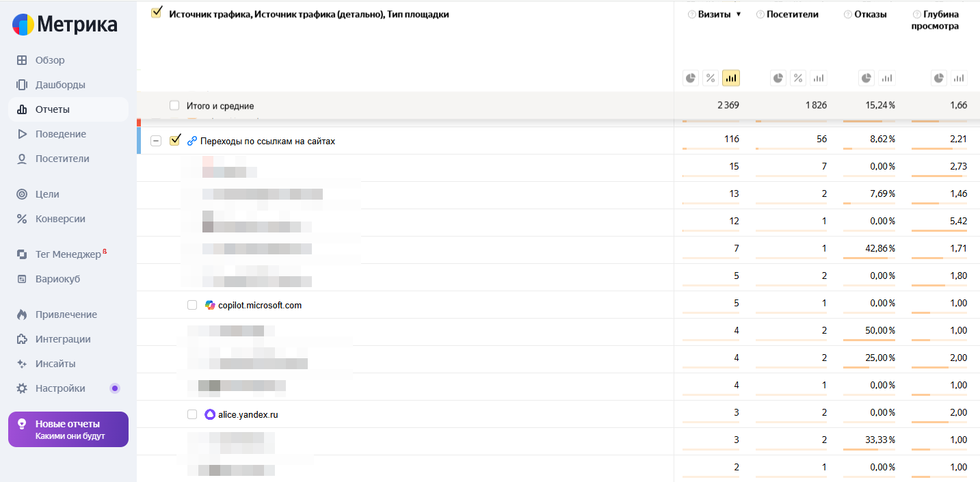Toggle bar chart icon under Визиты column
Screen dimensions: 980x482
tap(731, 78)
